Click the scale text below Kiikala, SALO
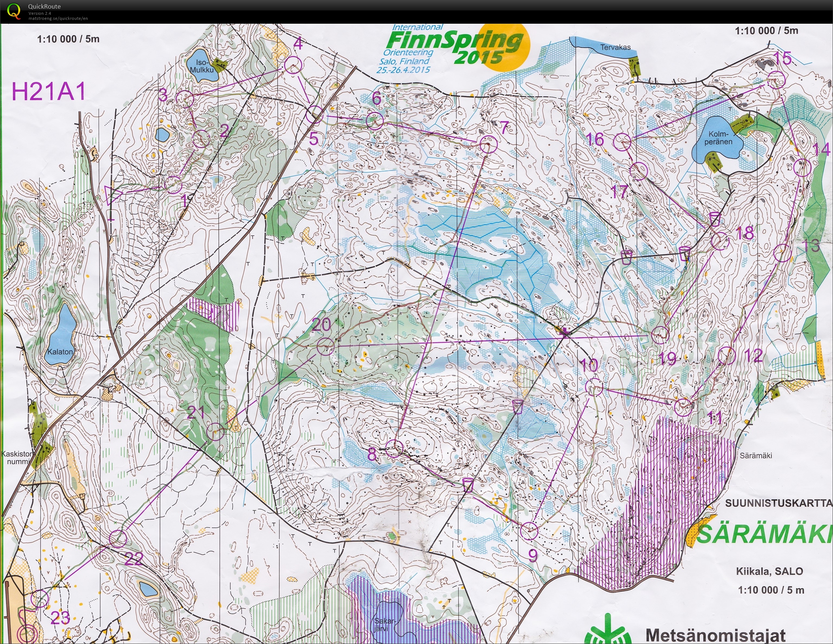Screen dimensions: 833x644 click(x=771, y=590)
